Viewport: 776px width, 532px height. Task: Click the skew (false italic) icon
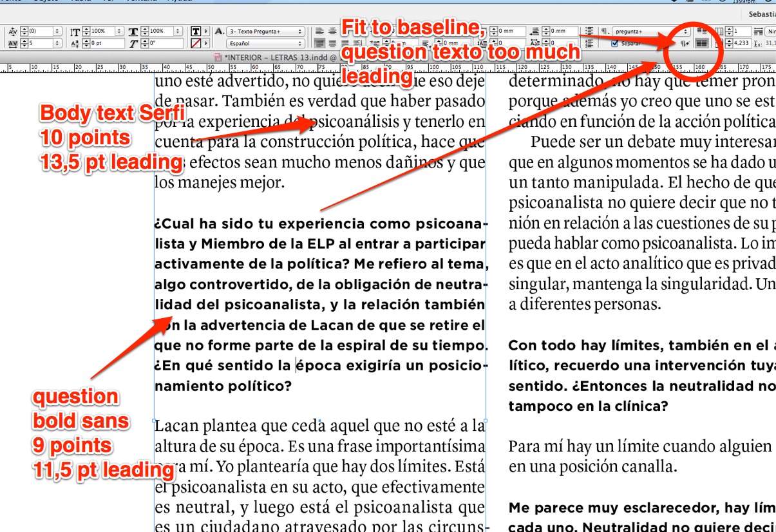tap(133, 43)
